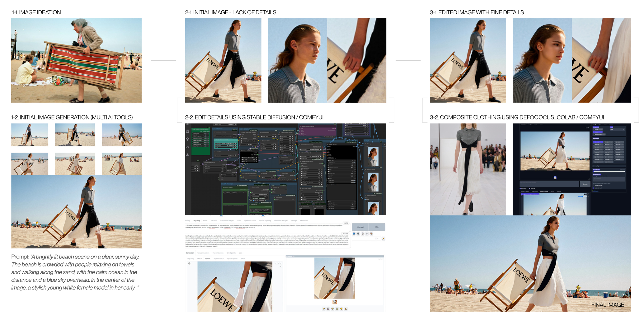644x320 pixels.
Task: Switch to the img2img top tab
Action: [197, 220]
